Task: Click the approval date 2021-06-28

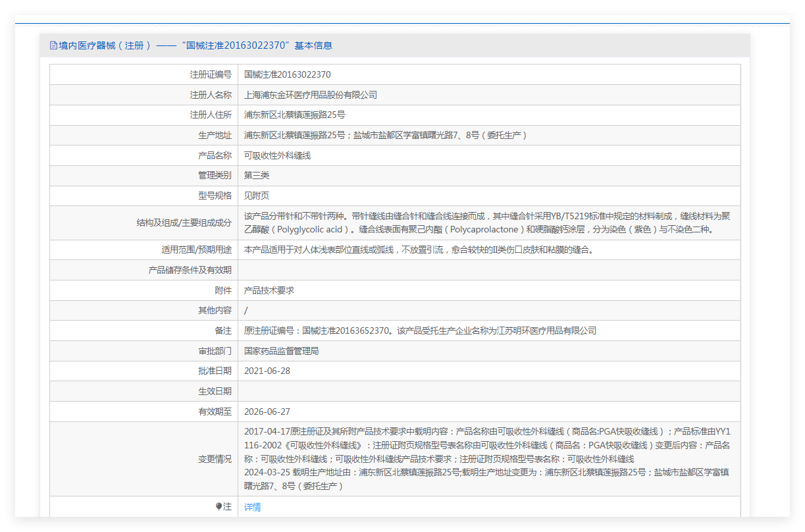Action: pyautogui.click(x=267, y=371)
